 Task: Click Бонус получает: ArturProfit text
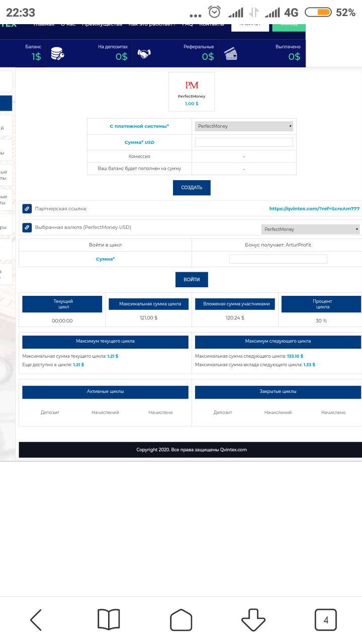click(278, 245)
